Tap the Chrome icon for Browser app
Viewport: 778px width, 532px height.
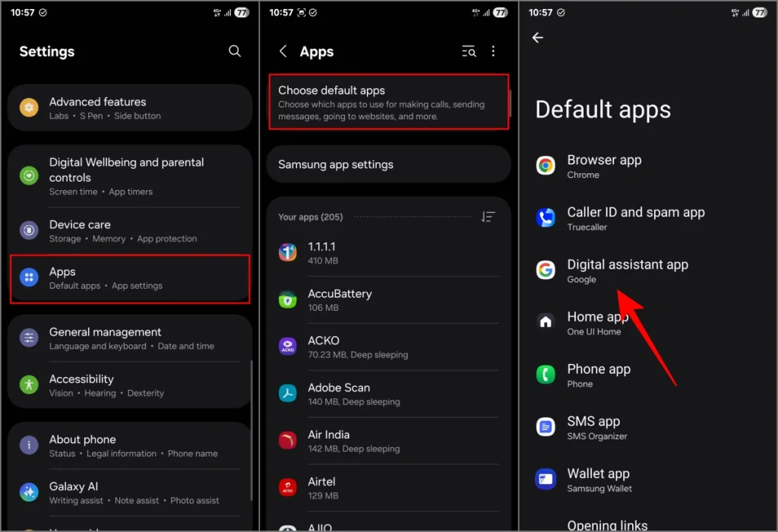click(x=546, y=166)
